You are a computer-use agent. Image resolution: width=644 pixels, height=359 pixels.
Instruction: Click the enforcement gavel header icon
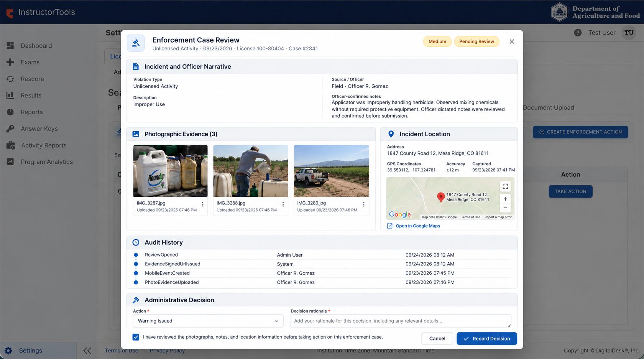(x=136, y=43)
